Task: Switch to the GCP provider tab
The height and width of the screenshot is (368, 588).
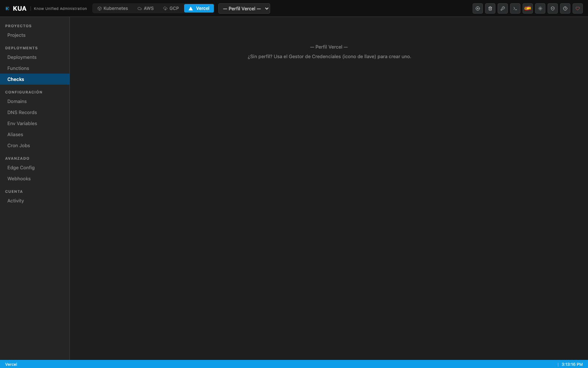Action: [171, 8]
